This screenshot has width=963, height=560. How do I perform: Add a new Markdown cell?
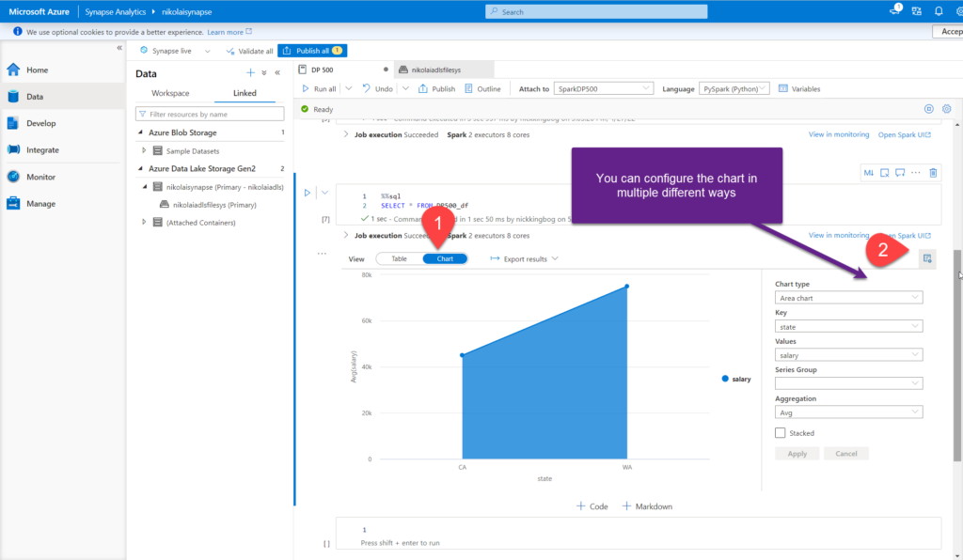point(647,506)
